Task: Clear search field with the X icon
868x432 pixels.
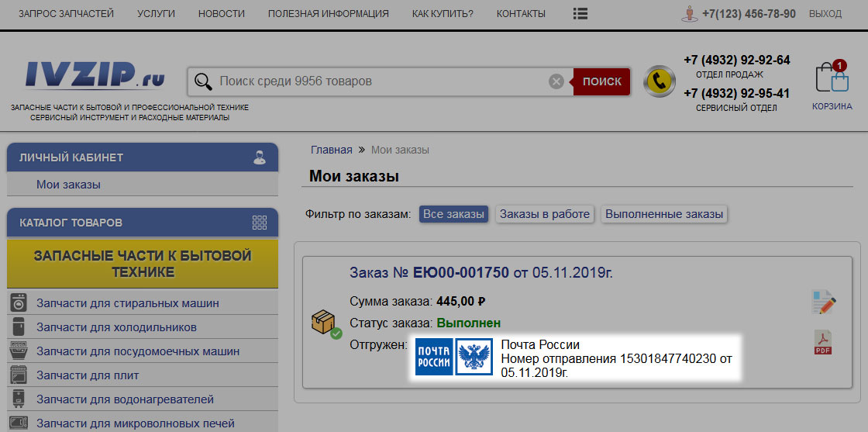Action: pyautogui.click(x=556, y=81)
